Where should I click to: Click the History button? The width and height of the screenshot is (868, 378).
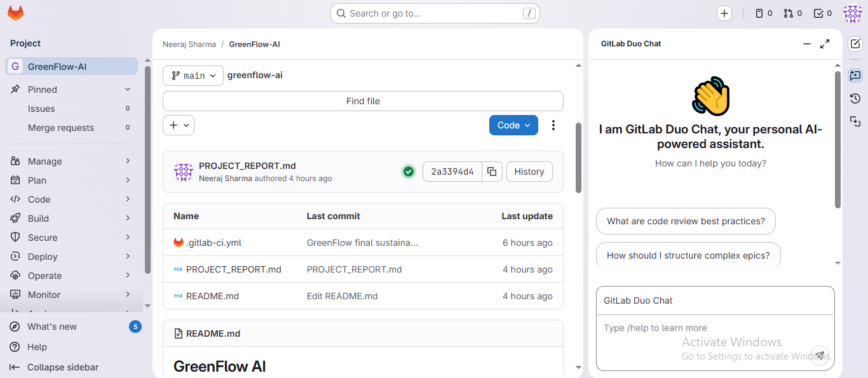click(529, 172)
